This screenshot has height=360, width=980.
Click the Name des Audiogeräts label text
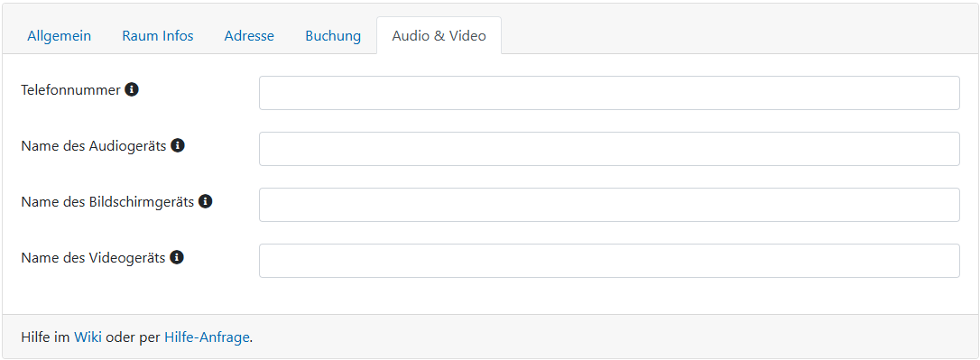click(x=94, y=145)
